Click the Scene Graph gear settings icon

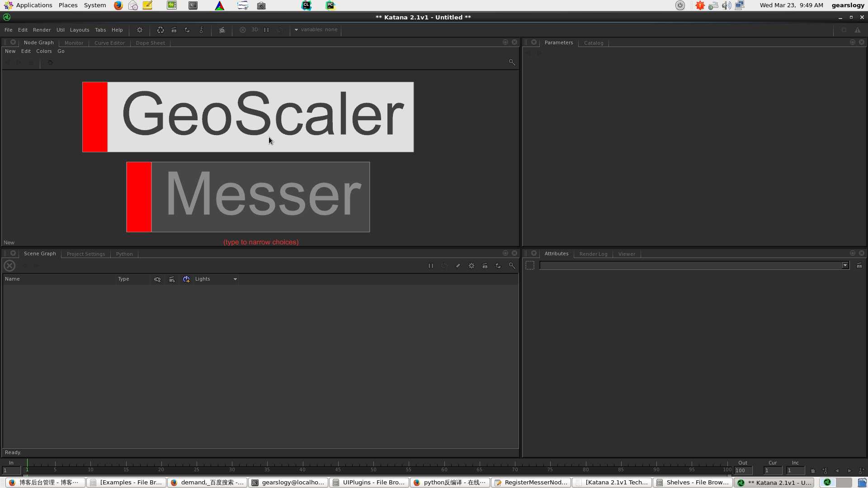(472, 266)
